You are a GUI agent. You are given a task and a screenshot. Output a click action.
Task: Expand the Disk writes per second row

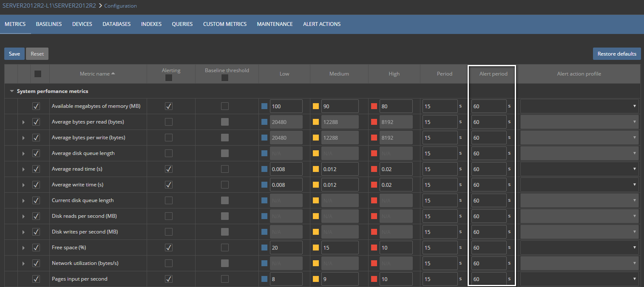[x=23, y=232]
